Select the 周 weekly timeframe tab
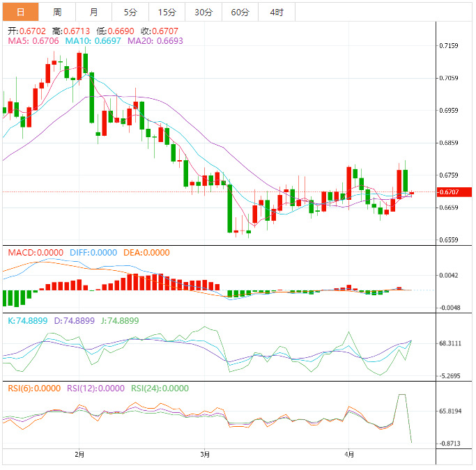The image size is (476, 470). point(57,13)
